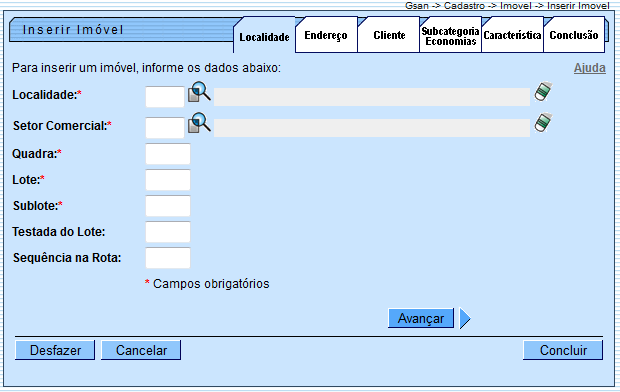This screenshot has height=392, width=620.
Task: Click the Lote input field
Action: pos(168,180)
